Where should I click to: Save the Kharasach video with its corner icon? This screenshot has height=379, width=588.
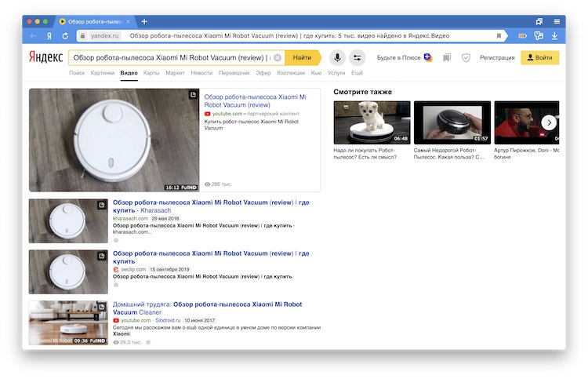point(102,205)
